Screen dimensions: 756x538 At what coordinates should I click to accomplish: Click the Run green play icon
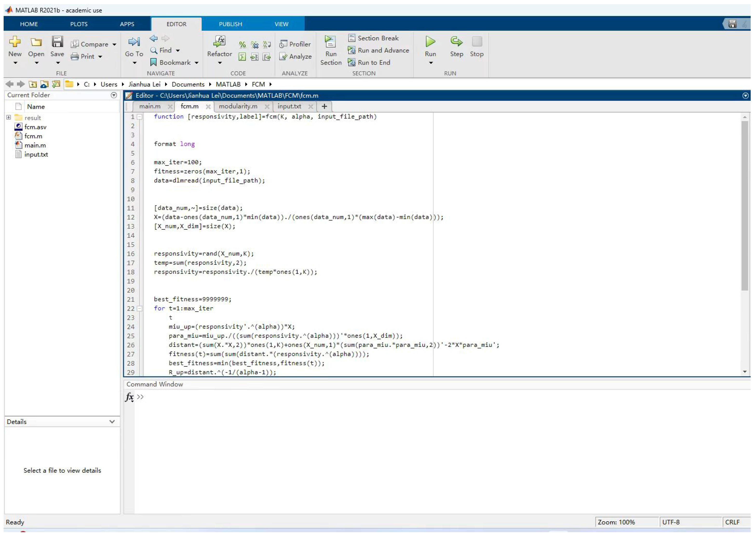click(430, 42)
